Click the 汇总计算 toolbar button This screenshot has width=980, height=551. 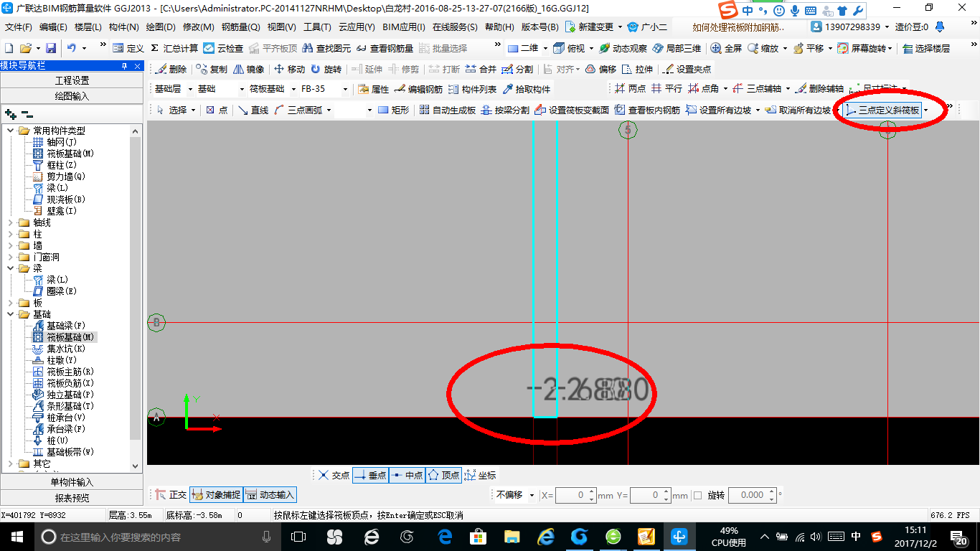[174, 48]
